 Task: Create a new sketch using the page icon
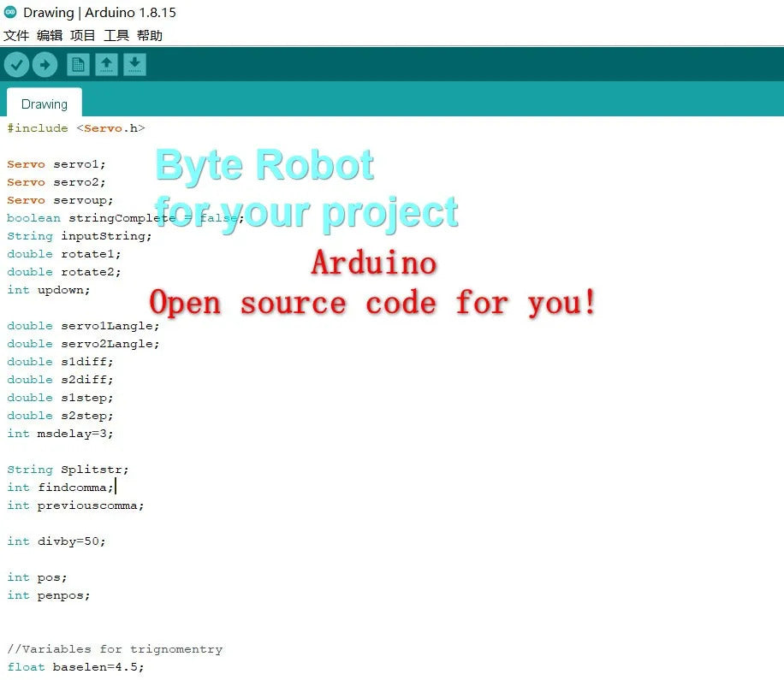coord(78,64)
